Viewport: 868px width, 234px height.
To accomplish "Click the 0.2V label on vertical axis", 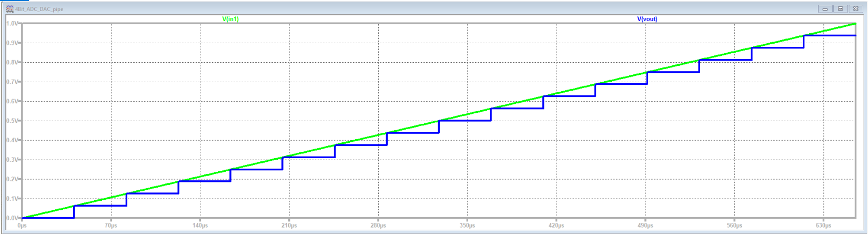I will coord(12,179).
